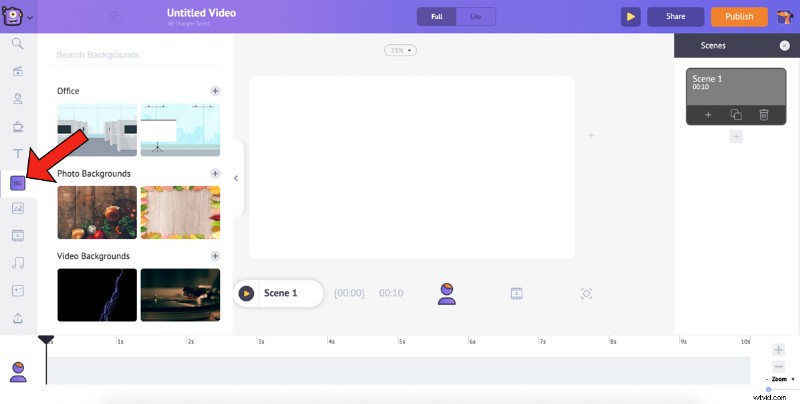Decrease timeline length with the minus button
This screenshot has width=800, height=404.
click(778, 366)
